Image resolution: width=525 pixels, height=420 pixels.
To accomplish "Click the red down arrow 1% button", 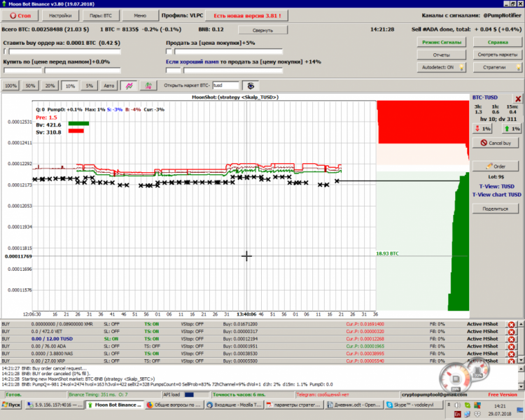I will tap(482, 129).
